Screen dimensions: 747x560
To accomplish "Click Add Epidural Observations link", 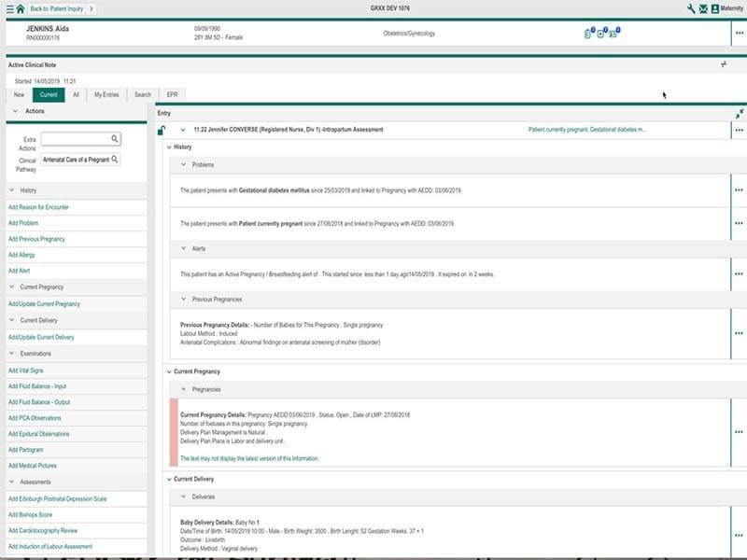I will click(x=39, y=434).
